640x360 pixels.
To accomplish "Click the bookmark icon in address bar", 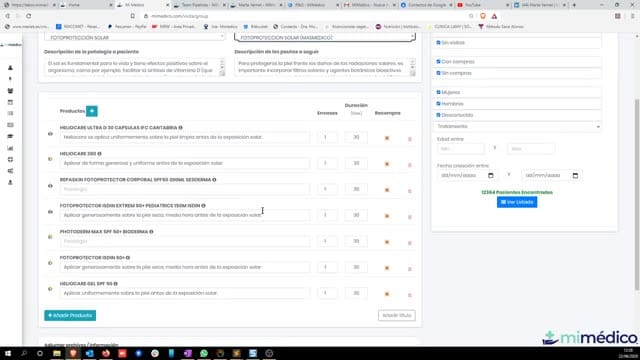I will click(x=133, y=16).
